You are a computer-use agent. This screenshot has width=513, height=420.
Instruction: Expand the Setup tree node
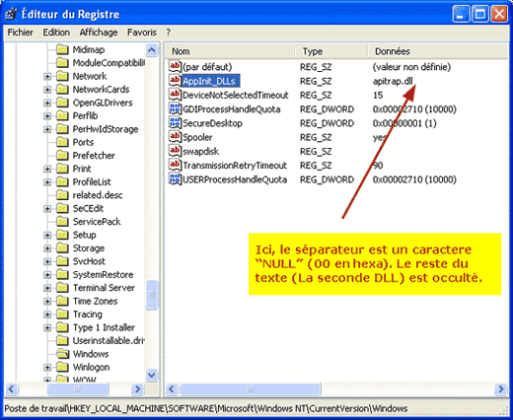[47, 235]
